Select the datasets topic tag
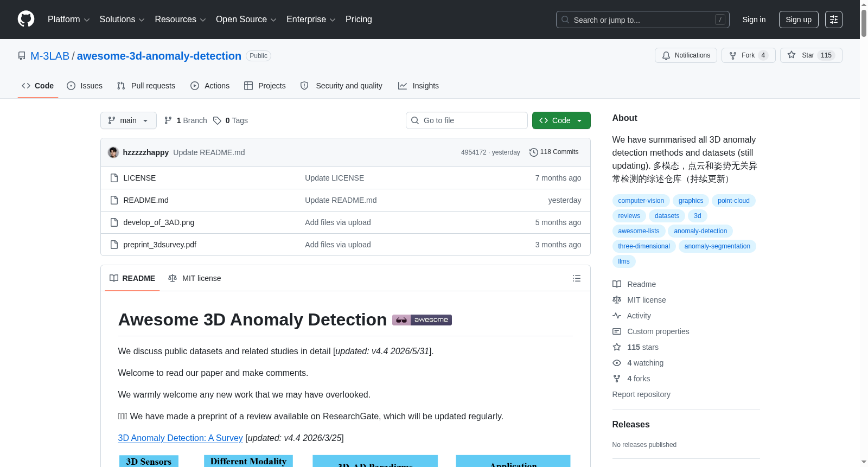The image size is (868, 467). pos(667,216)
